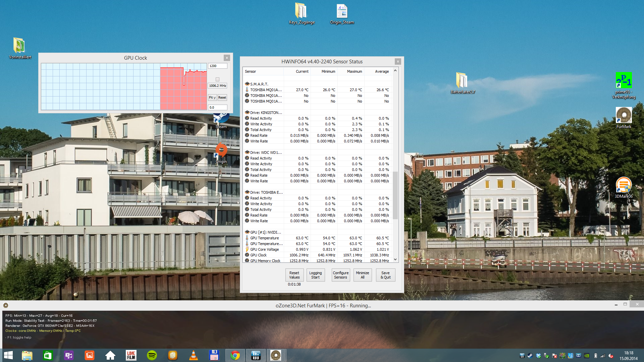644x362 pixels.
Task: Select the S.M.A.R.T. sensor group header
Action: coord(259,84)
